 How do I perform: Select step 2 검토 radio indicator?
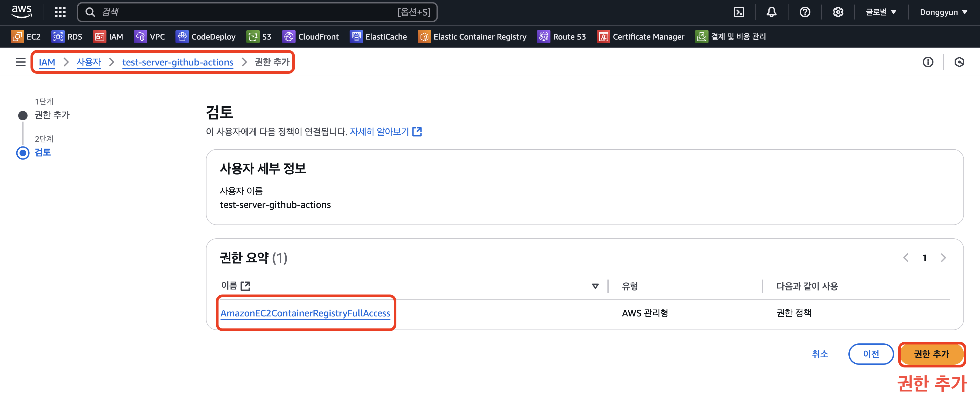23,153
